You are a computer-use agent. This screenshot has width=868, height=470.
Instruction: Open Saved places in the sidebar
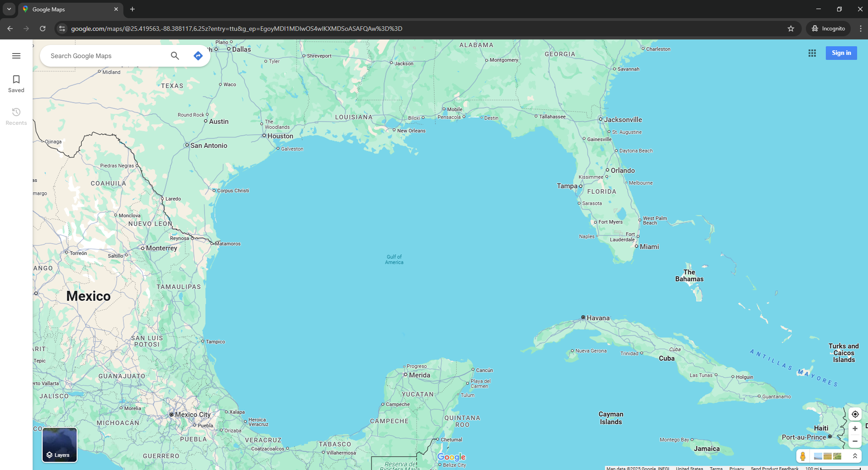tap(16, 84)
